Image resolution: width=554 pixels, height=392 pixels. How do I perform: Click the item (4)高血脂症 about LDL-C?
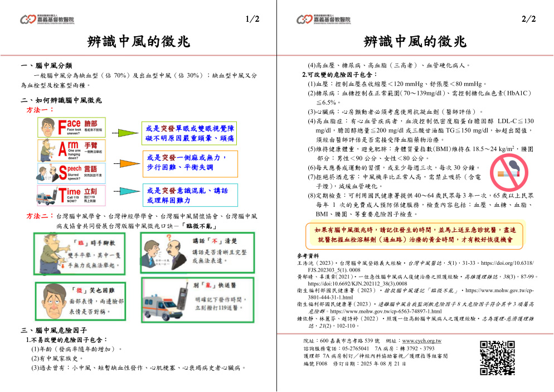420,130
